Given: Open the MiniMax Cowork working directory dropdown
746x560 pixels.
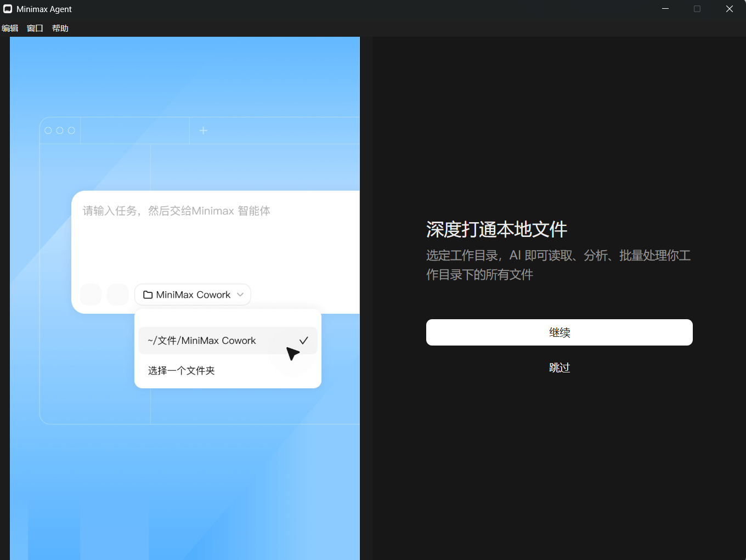Looking at the screenshot, I should click(x=193, y=295).
